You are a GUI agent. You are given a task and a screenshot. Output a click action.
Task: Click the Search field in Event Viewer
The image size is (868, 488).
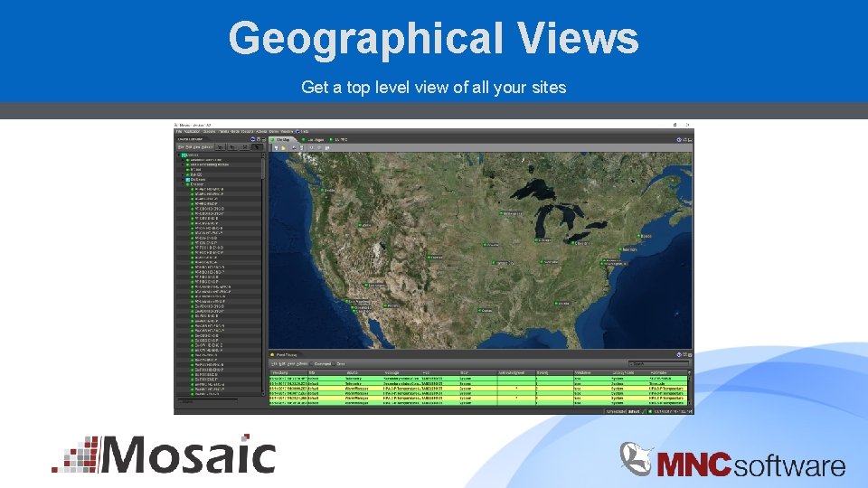coord(658,363)
